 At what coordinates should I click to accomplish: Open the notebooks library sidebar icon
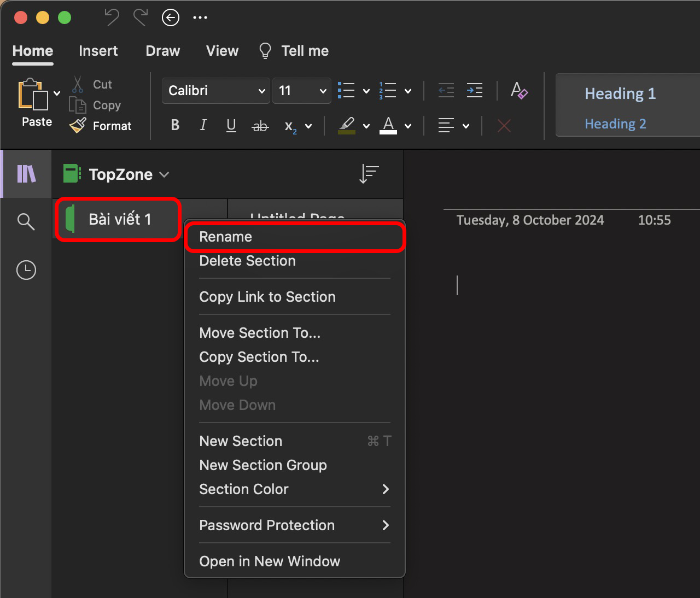click(26, 174)
